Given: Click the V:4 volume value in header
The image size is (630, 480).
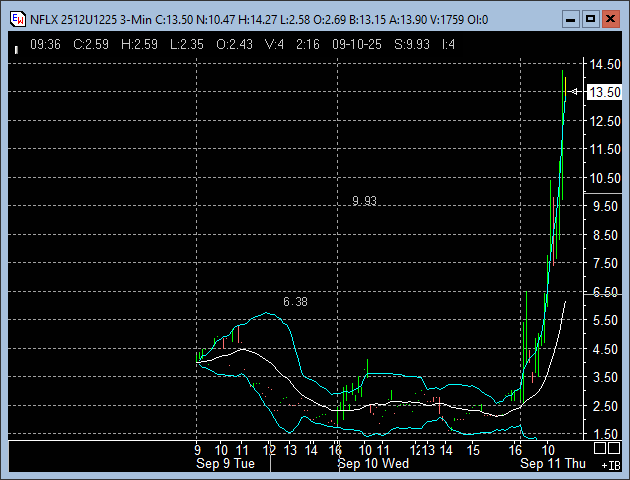Looking at the screenshot, I should click(274, 44).
